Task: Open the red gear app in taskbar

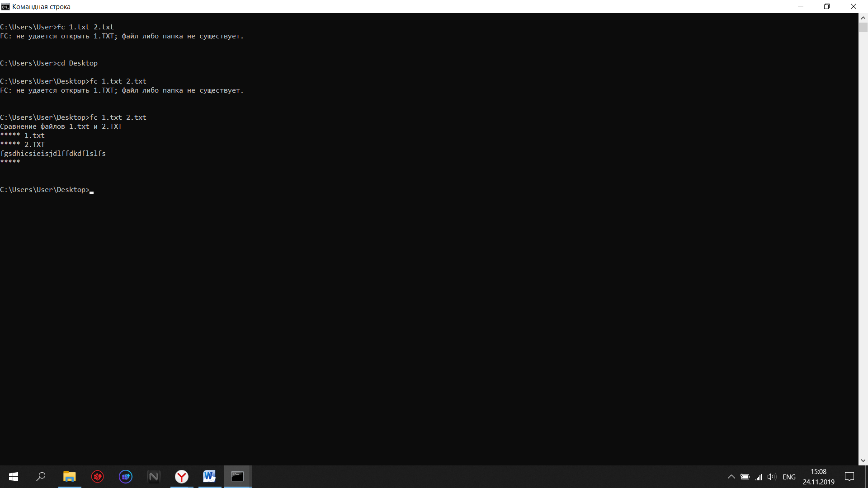Action: [x=97, y=477]
